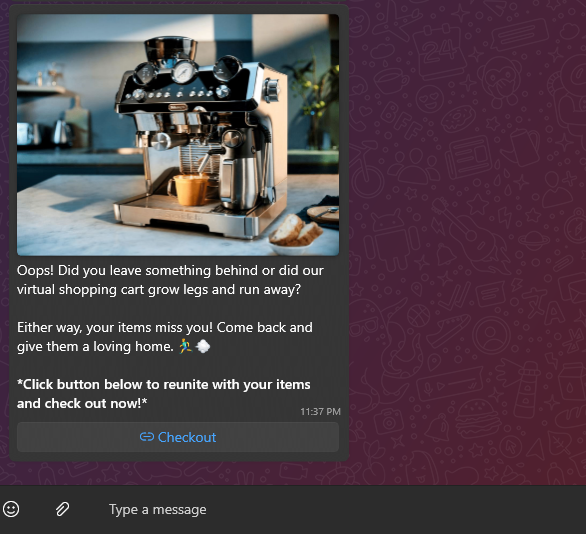Click the empty doodle chat wallpaper area
The height and width of the screenshot is (534, 586).
(467, 243)
